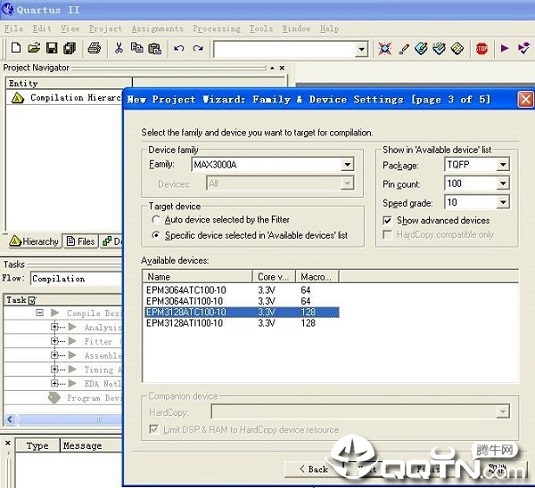
Task: Close the New Project Wizard dialog
Action: pyautogui.click(x=525, y=100)
